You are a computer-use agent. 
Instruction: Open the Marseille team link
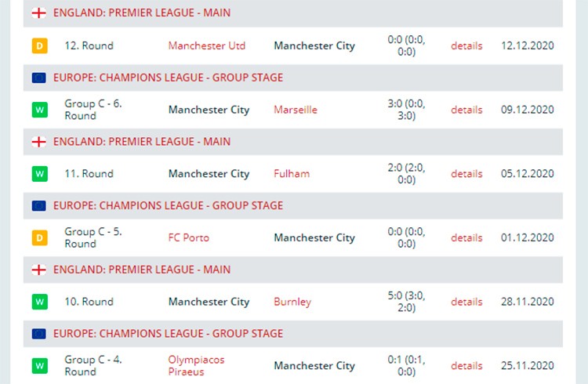coord(296,110)
